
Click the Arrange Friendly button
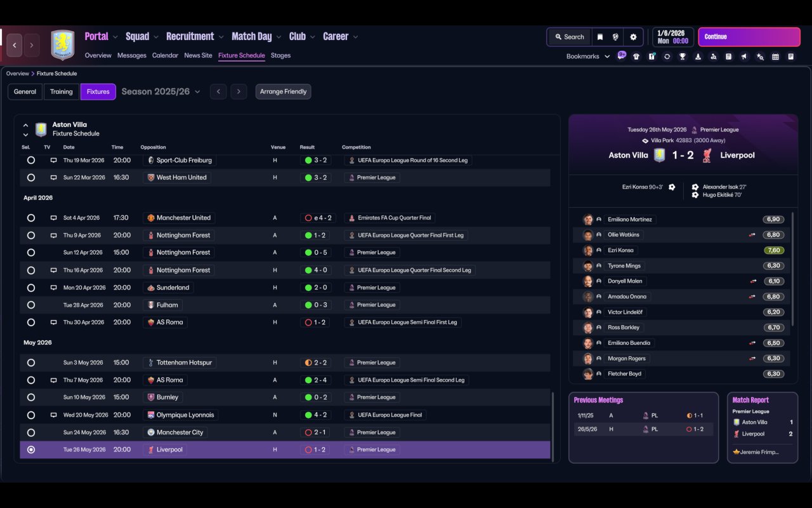pyautogui.click(x=283, y=91)
